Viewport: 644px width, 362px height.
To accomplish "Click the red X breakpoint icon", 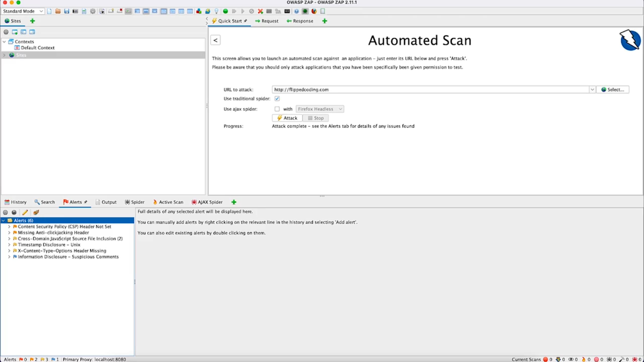I will (260, 11).
